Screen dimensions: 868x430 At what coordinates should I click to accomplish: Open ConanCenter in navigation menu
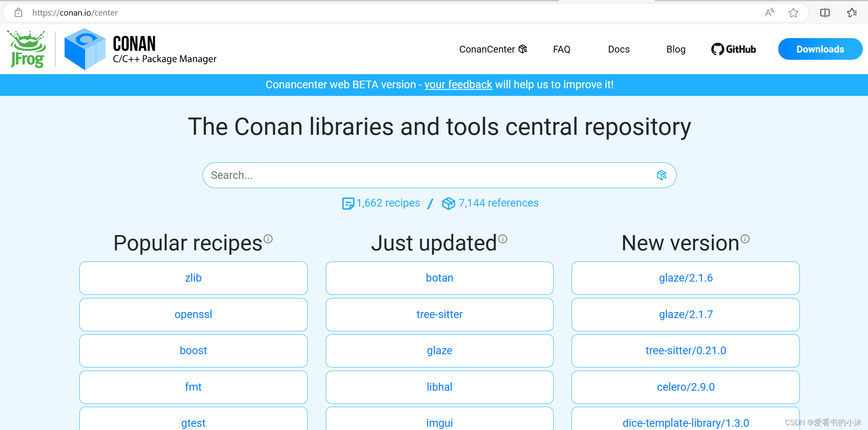pos(493,49)
